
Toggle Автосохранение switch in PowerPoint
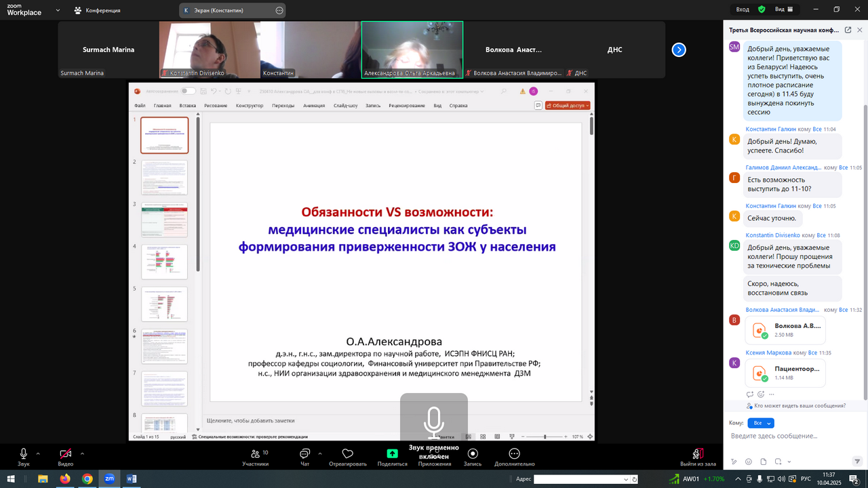click(x=188, y=91)
